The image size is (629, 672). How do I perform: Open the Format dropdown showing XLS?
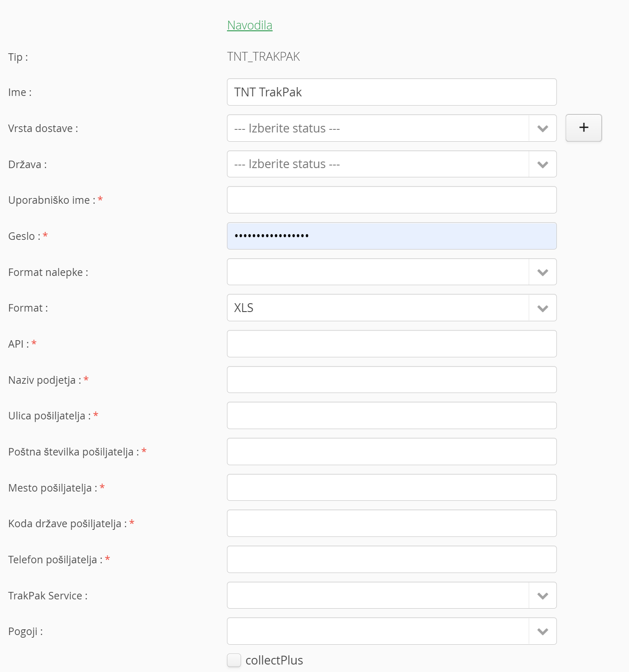391,308
